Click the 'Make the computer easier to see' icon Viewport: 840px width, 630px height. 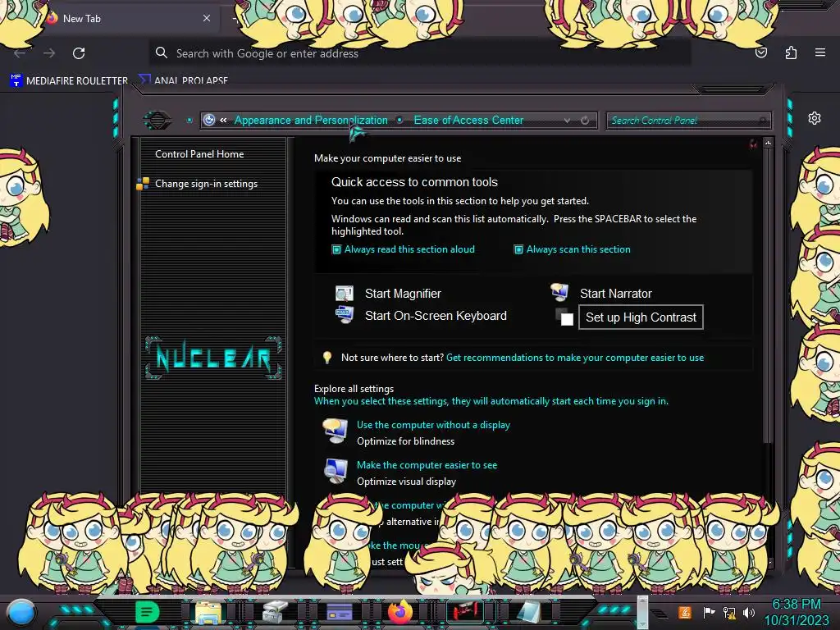tap(336, 472)
